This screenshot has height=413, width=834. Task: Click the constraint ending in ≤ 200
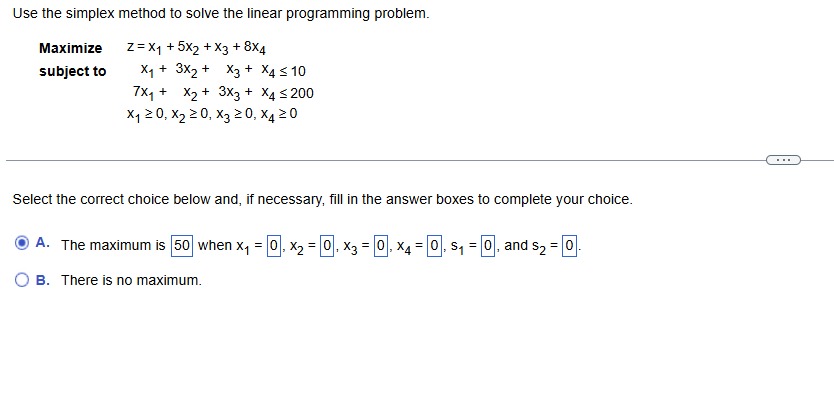pyautogui.click(x=223, y=93)
